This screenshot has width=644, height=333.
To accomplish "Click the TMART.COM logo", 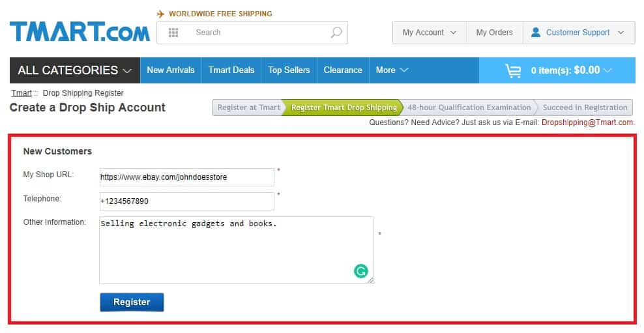I will (x=80, y=32).
